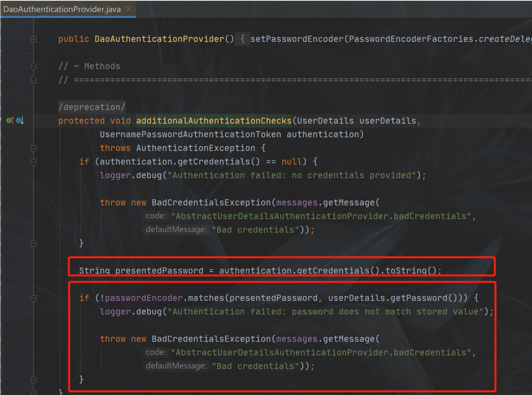Collapse the '// ~ Methods' comment block
This screenshot has height=395, width=532.
33,66
